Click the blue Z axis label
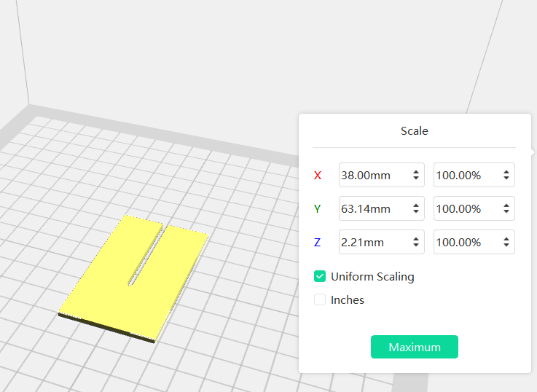 (x=317, y=243)
